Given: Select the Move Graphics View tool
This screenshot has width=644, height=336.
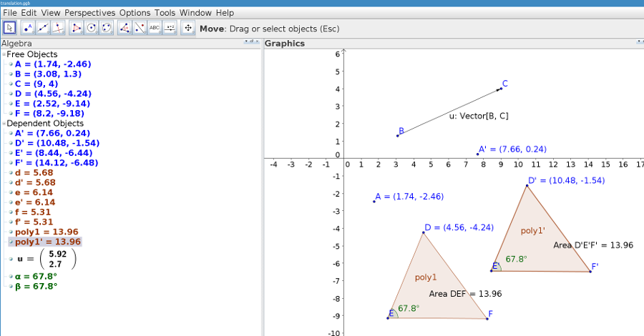Looking at the screenshot, I should [x=188, y=28].
